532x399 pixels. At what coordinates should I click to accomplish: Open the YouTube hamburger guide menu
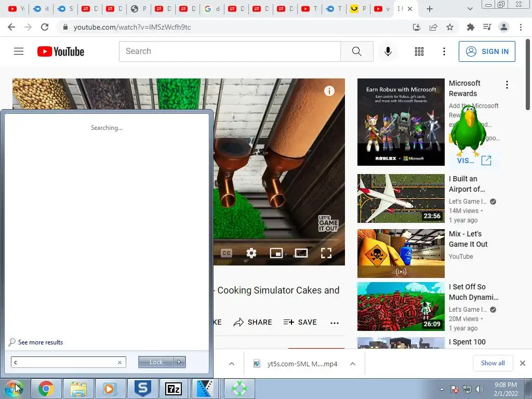pyautogui.click(x=19, y=51)
